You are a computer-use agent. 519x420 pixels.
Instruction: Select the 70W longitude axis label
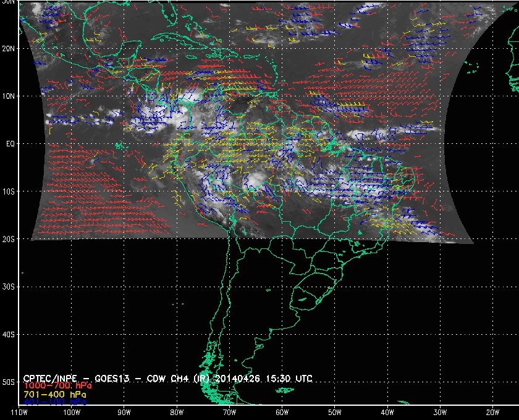[229, 412]
